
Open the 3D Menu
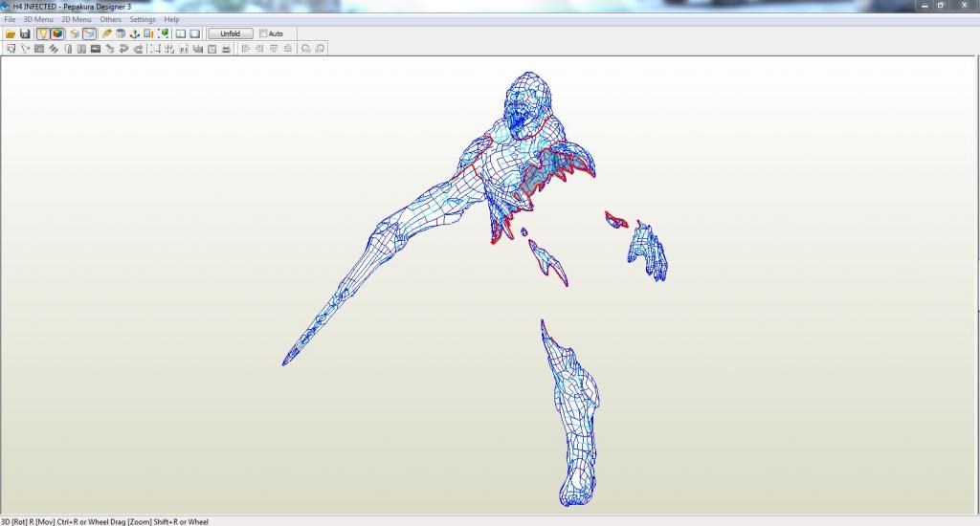38,19
